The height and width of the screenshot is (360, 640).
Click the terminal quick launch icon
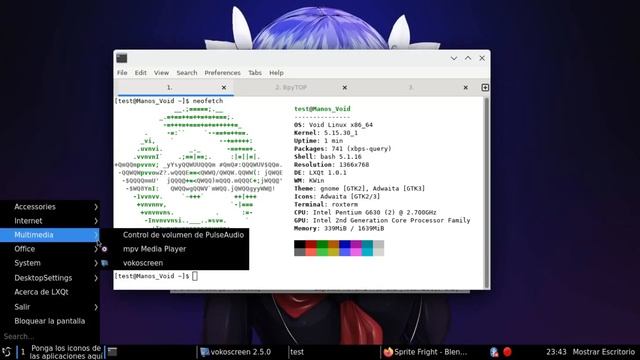click(112, 352)
